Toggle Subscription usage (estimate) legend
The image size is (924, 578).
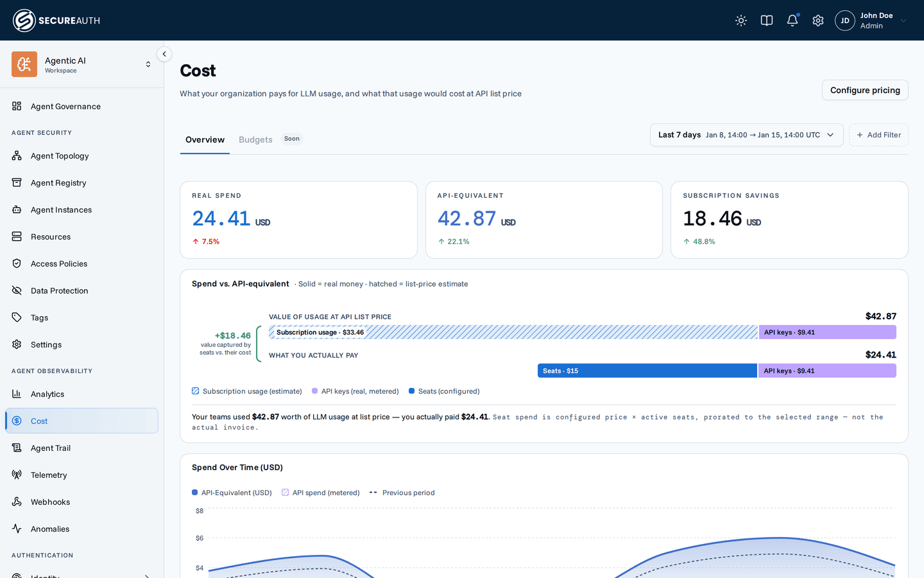[247, 391]
